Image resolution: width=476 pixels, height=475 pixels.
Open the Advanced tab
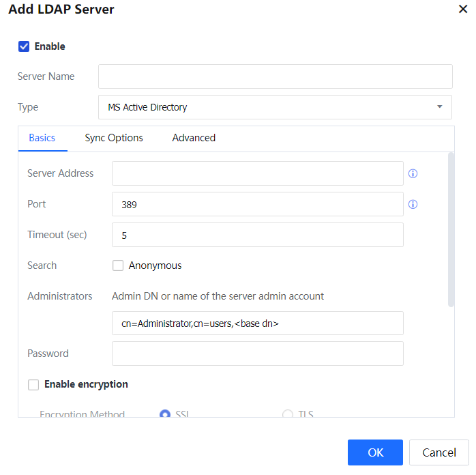point(194,138)
